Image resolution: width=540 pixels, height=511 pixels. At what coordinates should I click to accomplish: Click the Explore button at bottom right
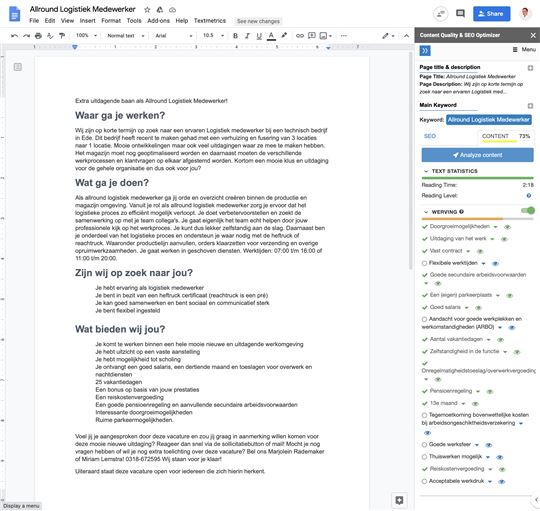pyautogui.click(x=399, y=500)
